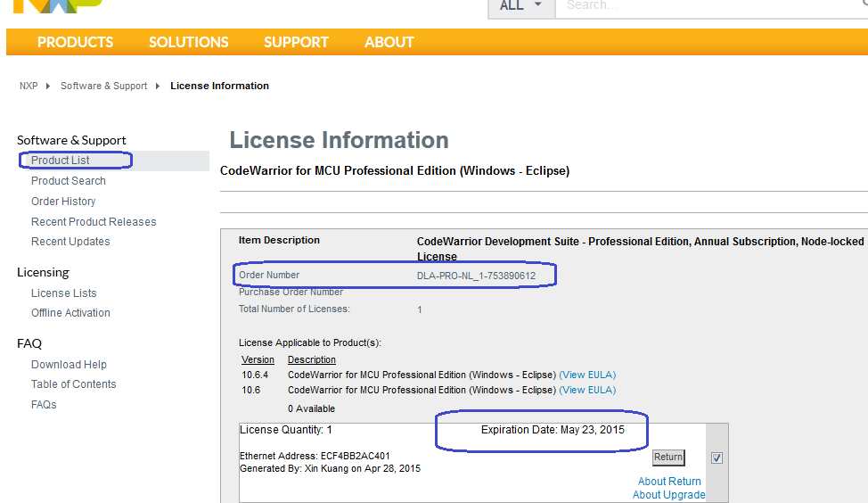Open the ABOUT menu
This screenshot has height=503, width=868.
(389, 42)
